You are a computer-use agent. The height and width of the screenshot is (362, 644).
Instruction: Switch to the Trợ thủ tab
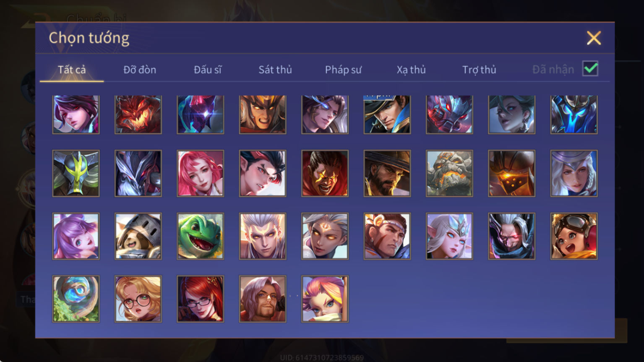click(479, 70)
